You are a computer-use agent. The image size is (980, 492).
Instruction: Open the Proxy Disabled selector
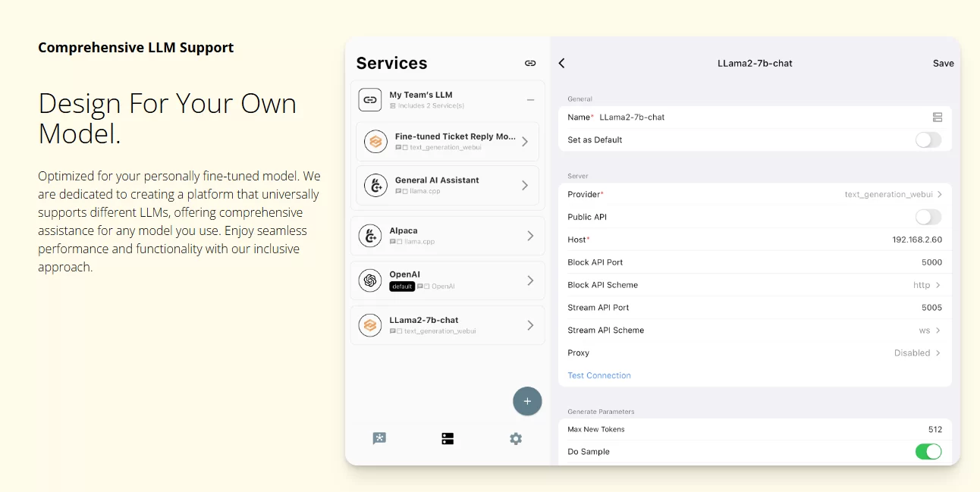(x=917, y=353)
